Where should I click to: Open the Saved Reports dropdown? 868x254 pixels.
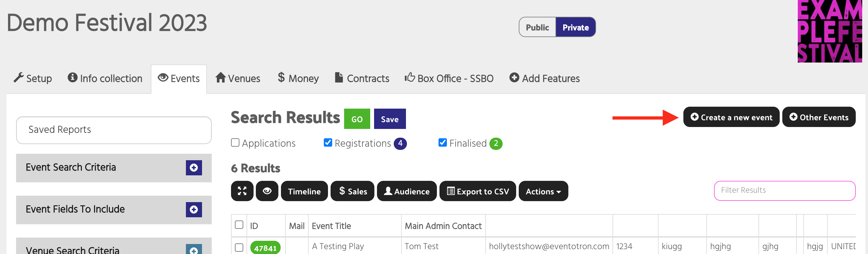pos(114,130)
